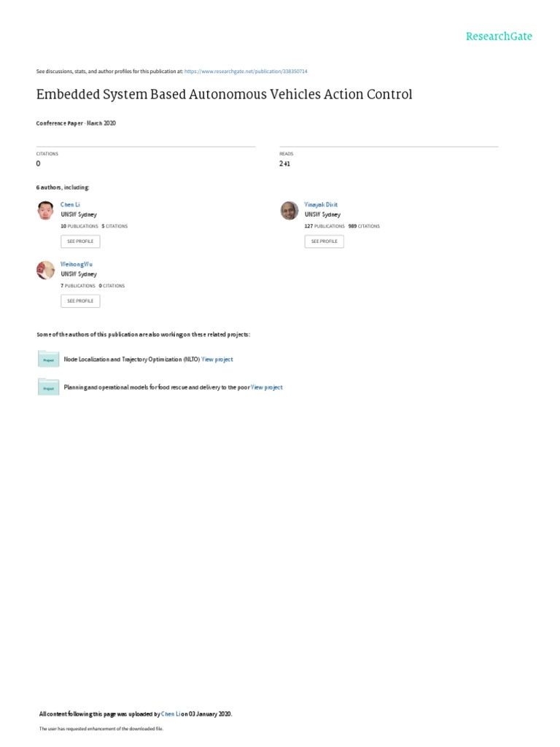Viewport: 560px width, 747px height.
Task: Open Vinayak Dixit author name link
Action: pos(321,204)
